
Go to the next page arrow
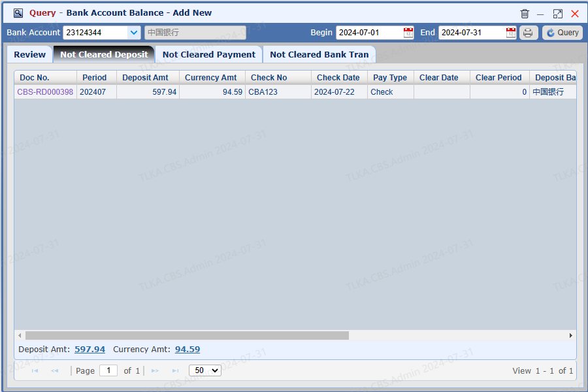coord(155,370)
